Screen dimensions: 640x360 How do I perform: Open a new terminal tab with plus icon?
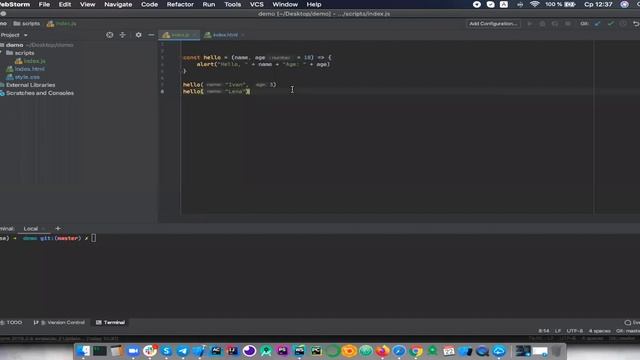(x=58, y=229)
